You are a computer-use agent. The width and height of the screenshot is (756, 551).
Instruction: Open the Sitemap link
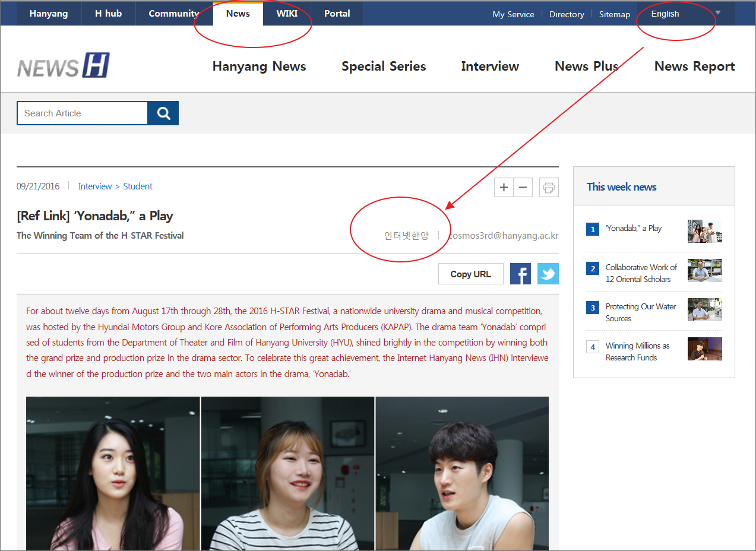(x=614, y=14)
